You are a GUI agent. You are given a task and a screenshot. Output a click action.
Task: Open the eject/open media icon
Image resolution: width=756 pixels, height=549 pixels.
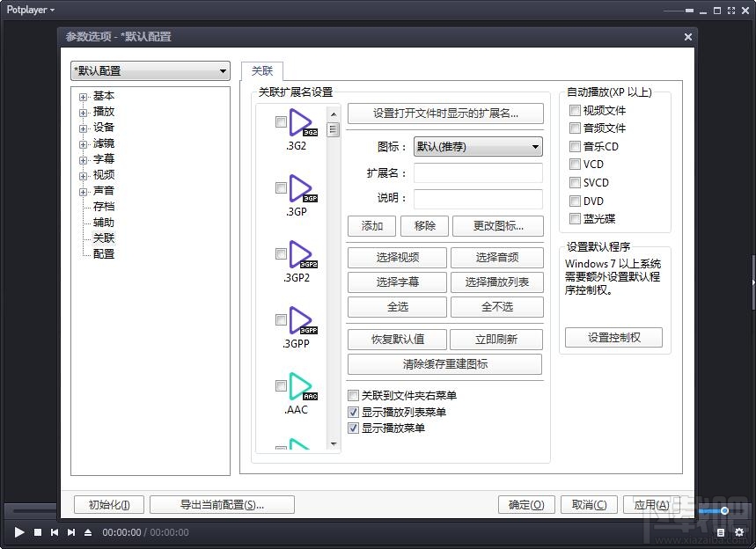pos(86,532)
